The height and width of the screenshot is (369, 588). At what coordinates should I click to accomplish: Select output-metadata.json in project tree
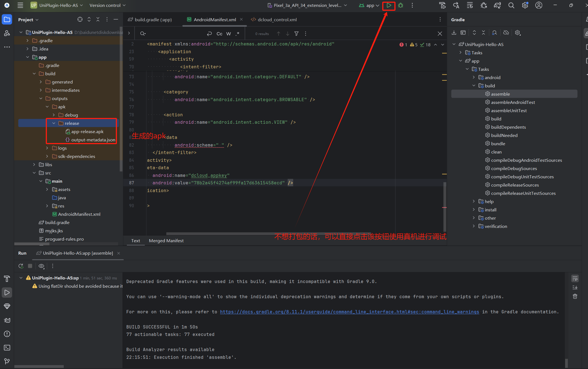(x=90, y=140)
